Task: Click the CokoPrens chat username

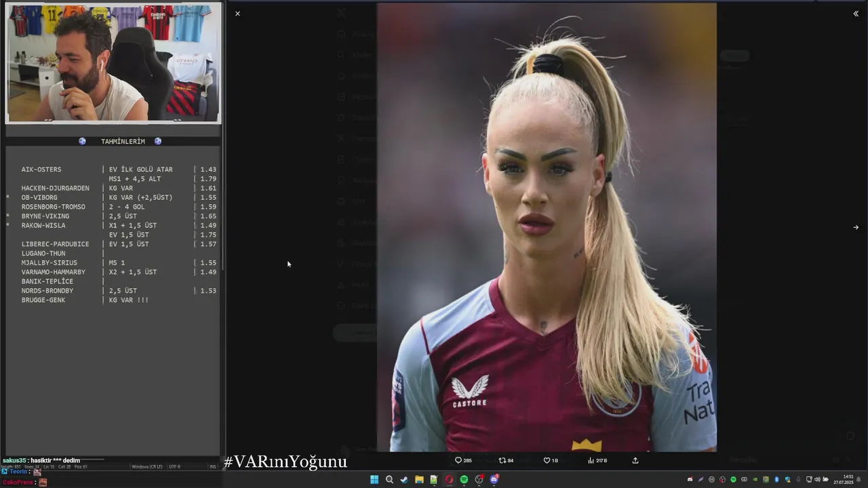Action: click(x=18, y=483)
